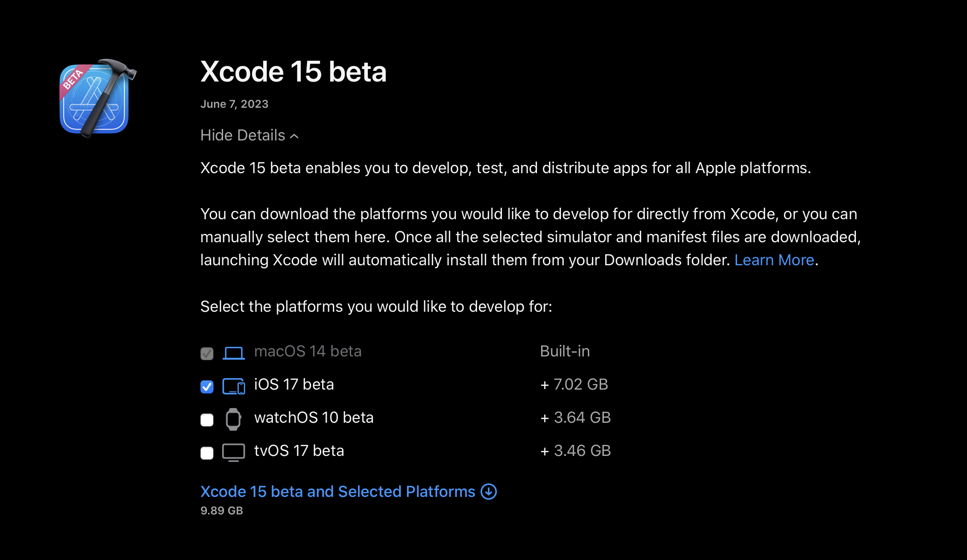
Task: Enable the watchOS 10 beta checkbox
Action: click(x=207, y=420)
